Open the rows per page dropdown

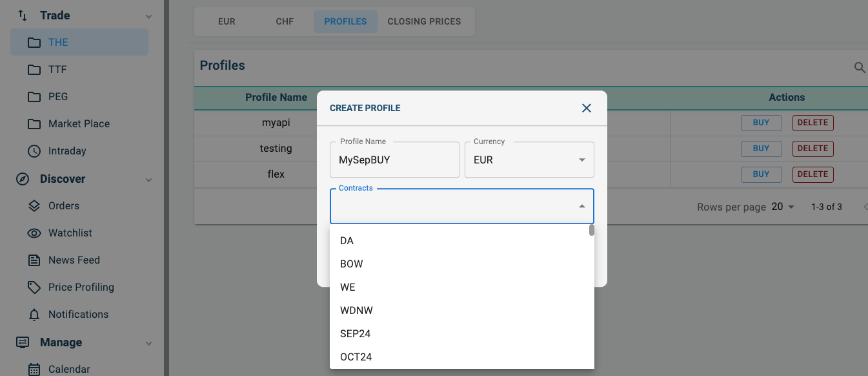tap(783, 207)
